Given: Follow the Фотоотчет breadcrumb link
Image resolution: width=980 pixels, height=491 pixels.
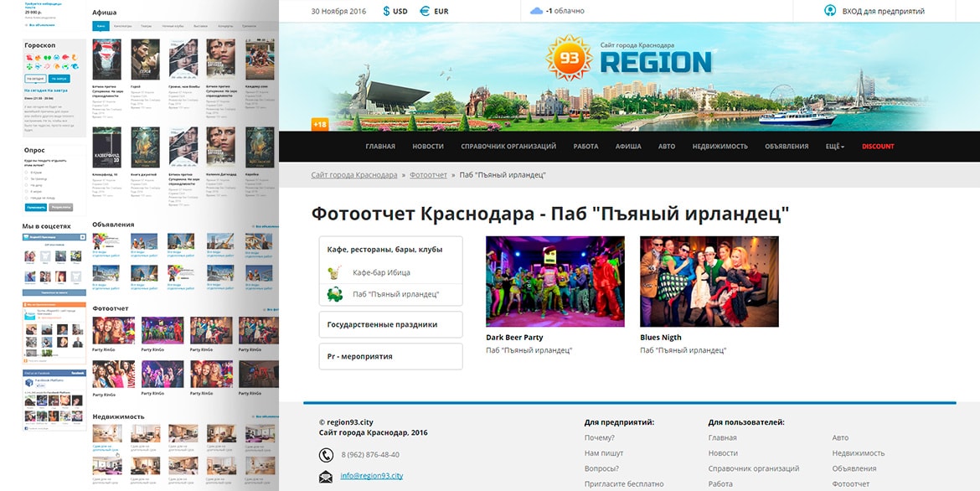Looking at the screenshot, I should click(428, 175).
